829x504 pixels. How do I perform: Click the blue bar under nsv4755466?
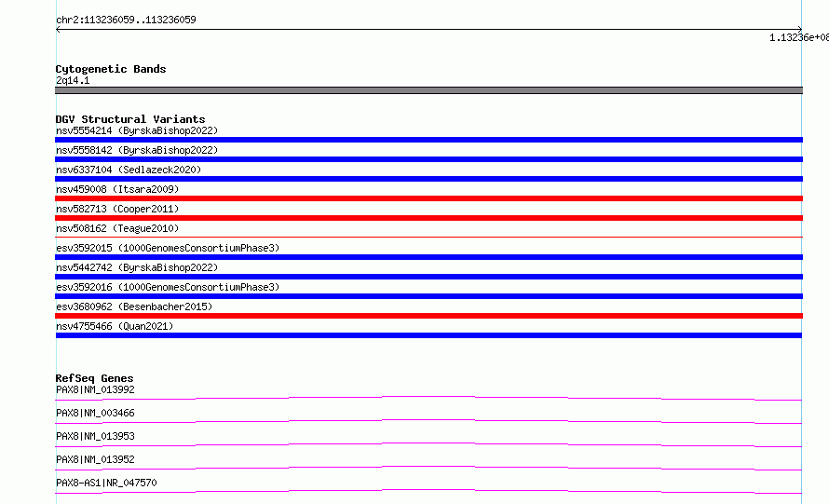tap(428, 335)
